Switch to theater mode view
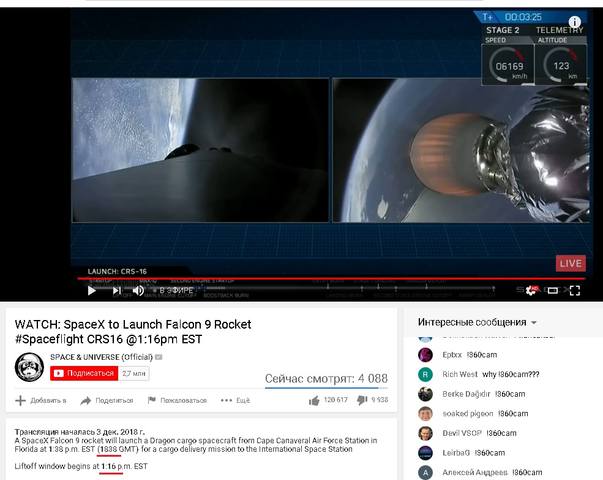The height and width of the screenshot is (480, 603). (553, 290)
